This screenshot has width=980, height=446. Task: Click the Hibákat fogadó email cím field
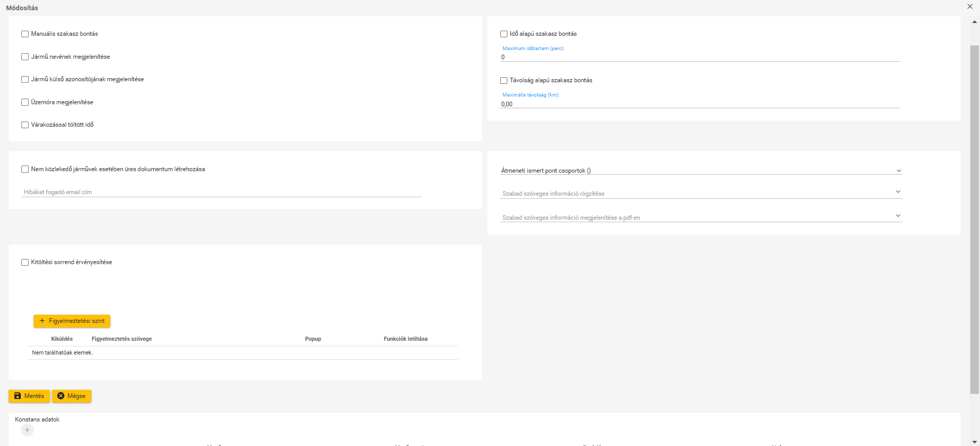tap(221, 192)
